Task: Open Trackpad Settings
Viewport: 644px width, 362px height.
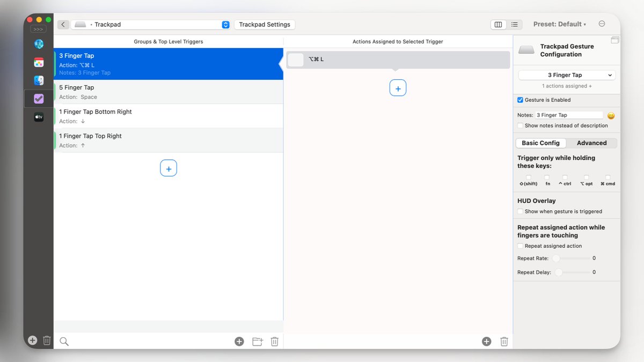Action: tap(265, 25)
